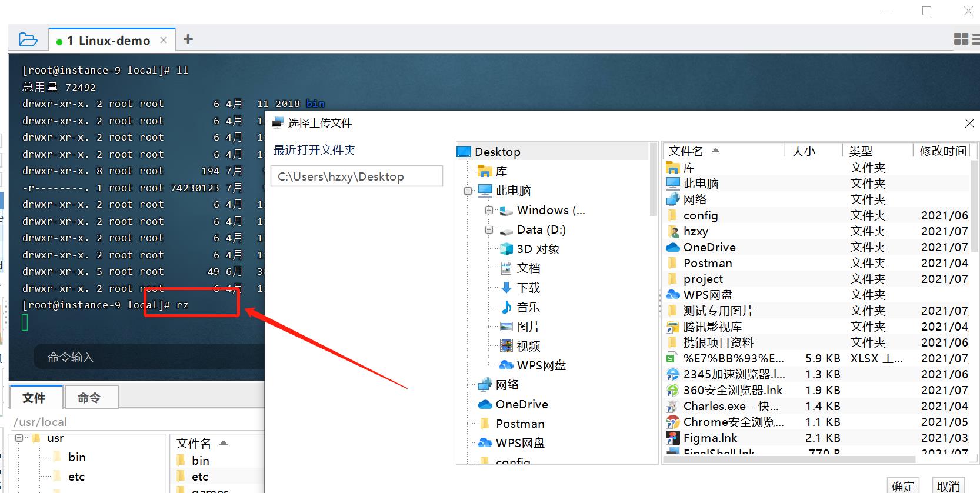The image size is (980, 493).
Task: Select the config folder icon in list
Action: pos(672,215)
